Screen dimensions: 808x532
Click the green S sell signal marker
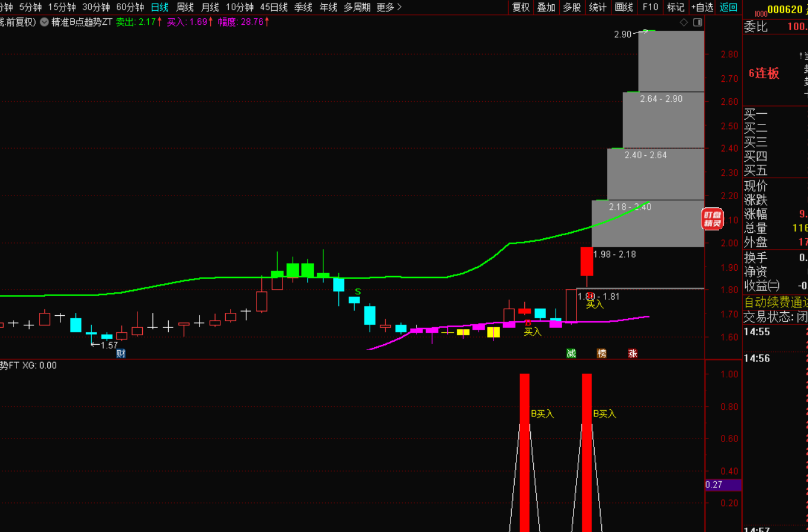[x=358, y=291]
